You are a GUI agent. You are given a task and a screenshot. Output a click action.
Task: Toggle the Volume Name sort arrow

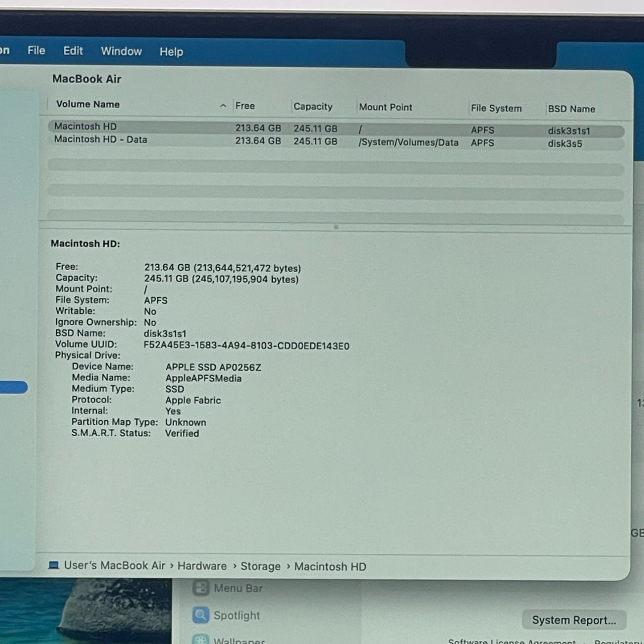(223, 106)
